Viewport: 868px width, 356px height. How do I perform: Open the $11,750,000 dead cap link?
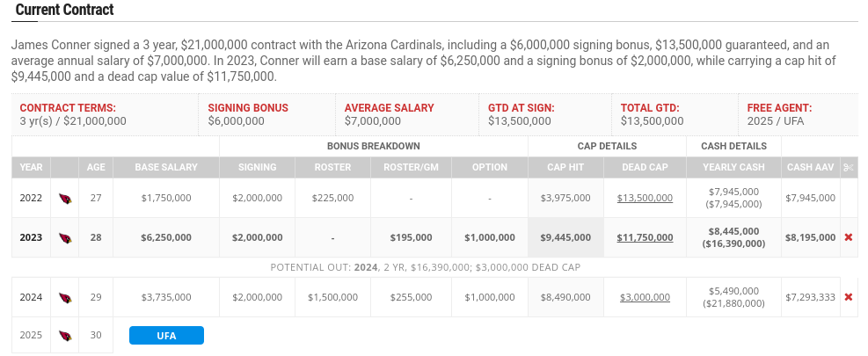click(645, 237)
